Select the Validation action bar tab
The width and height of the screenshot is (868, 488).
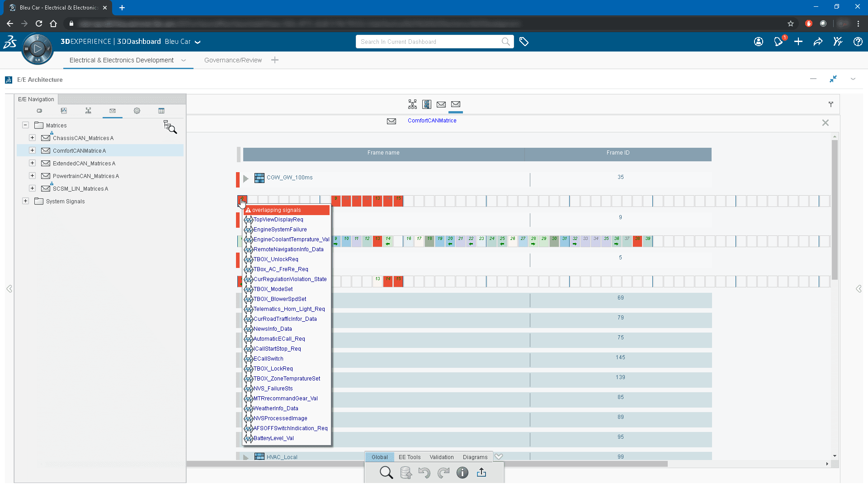click(441, 457)
